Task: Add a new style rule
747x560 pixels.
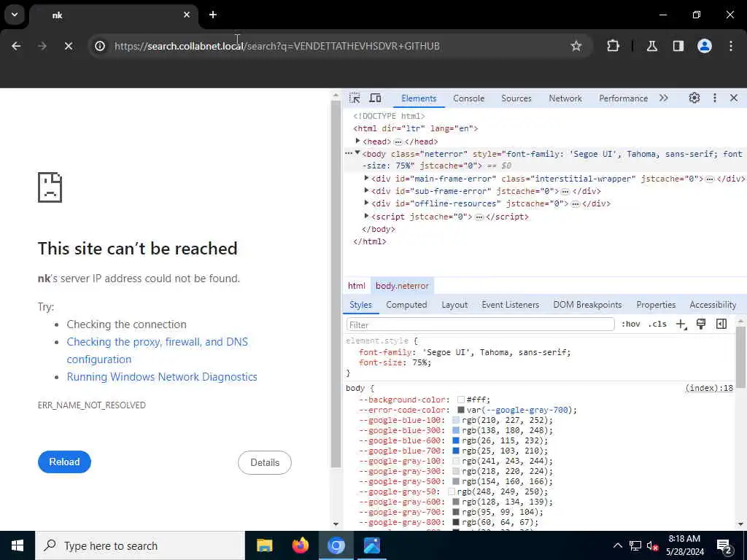Action: click(x=681, y=324)
